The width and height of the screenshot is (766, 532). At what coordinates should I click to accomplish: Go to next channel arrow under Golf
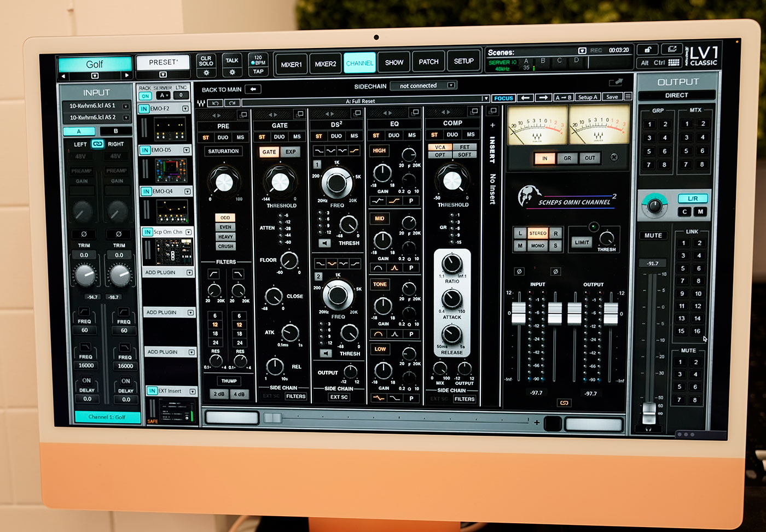click(127, 75)
